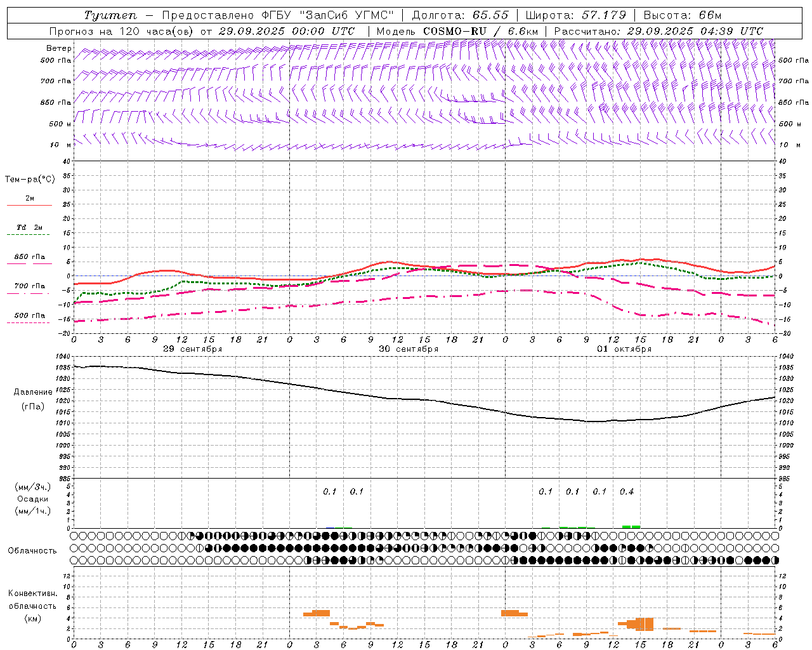This screenshot has height=650, width=812.
Task: Click the "700 гПа" legend entry beside temperature chart
Action: [30, 286]
